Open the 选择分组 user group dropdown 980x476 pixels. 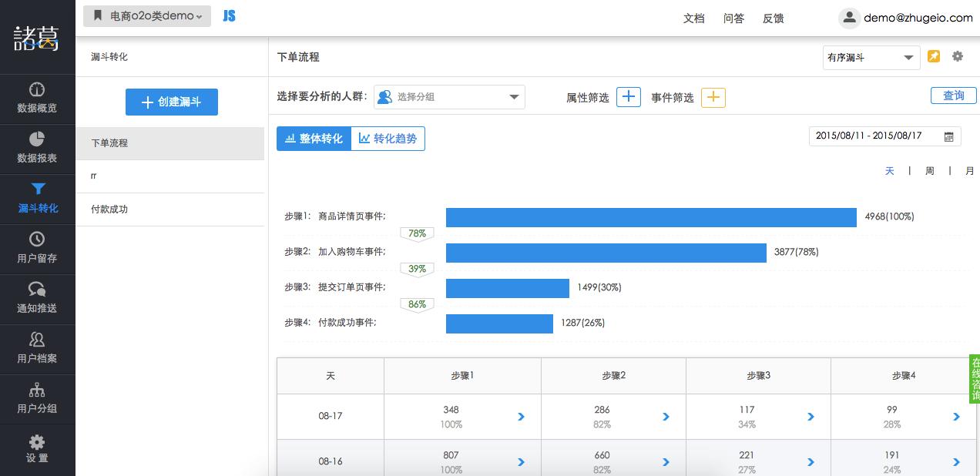pyautogui.click(x=449, y=97)
